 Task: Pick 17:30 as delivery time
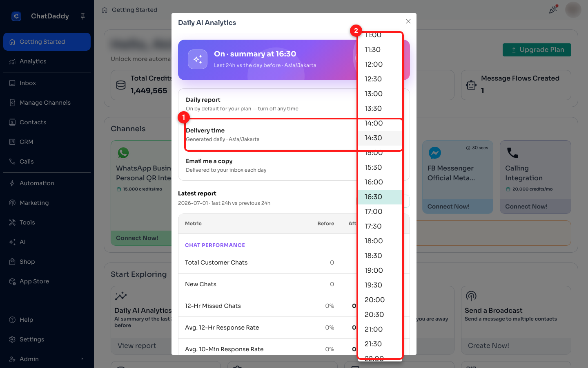380,226
